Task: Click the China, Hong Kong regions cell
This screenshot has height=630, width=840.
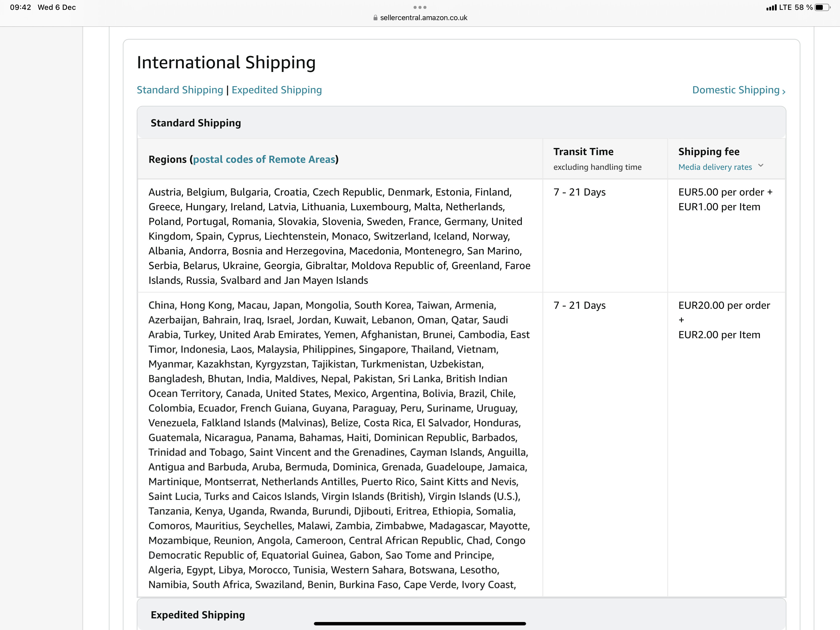Action: 339,445
